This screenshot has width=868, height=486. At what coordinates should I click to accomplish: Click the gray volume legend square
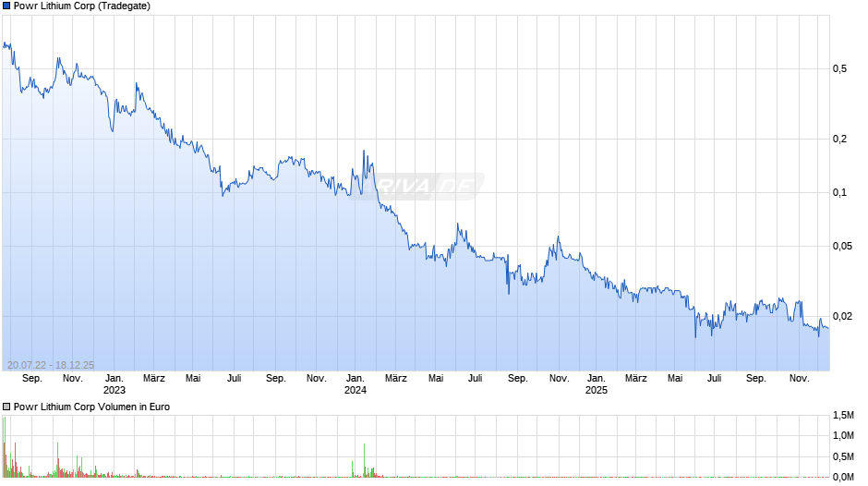pos(6,407)
